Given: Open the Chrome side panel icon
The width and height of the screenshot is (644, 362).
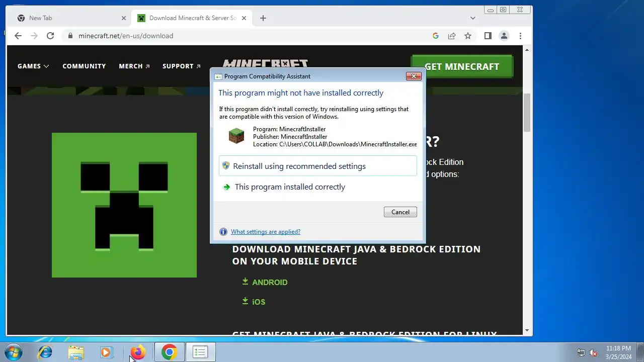Looking at the screenshot, I should [488, 36].
